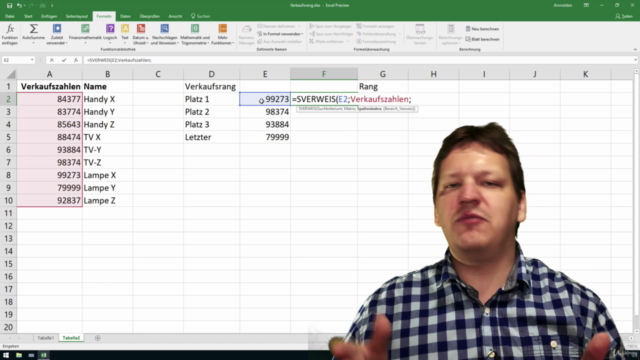The height and width of the screenshot is (360, 640).
Task: Select column F header
Action: 324,74
